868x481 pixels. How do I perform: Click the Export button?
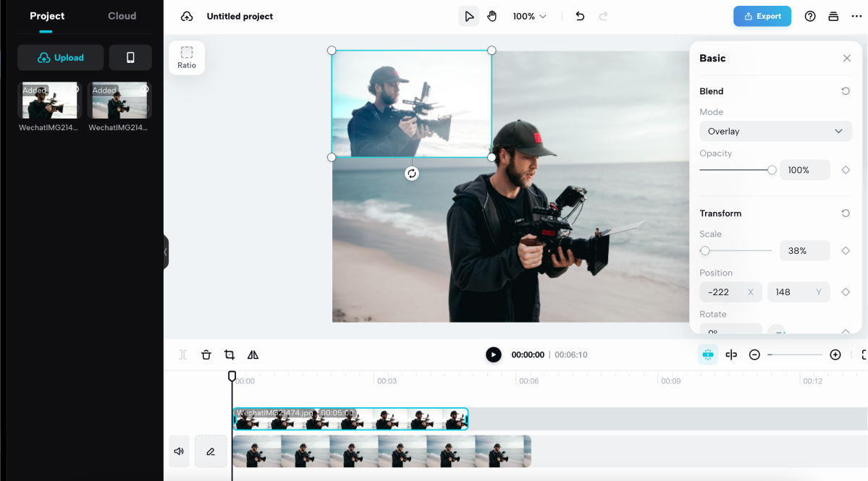click(x=762, y=16)
